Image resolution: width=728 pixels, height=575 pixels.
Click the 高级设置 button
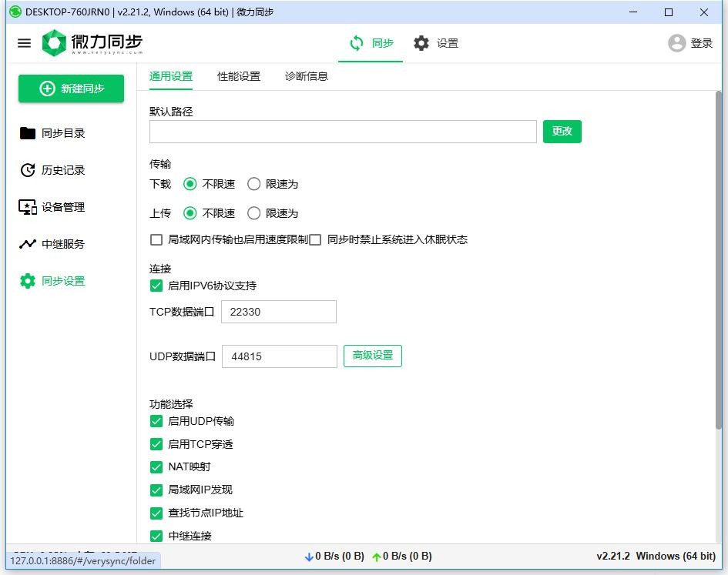click(x=372, y=356)
